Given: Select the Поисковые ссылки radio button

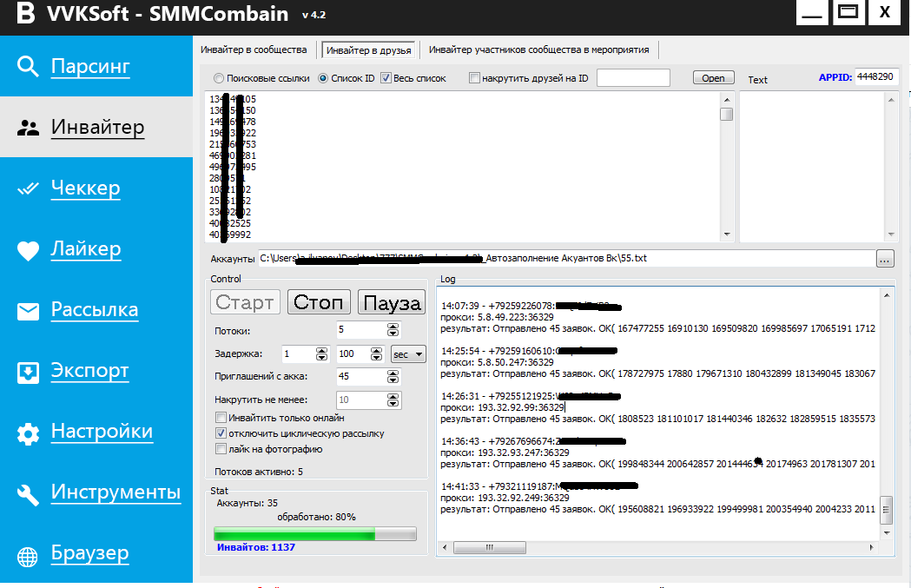Looking at the screenshot, I should tap(219, 78).
